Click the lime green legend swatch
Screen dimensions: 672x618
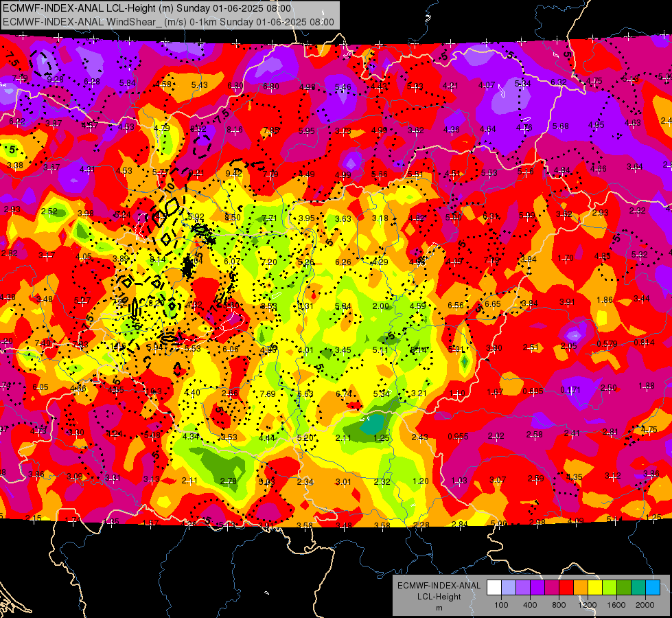point(610,588)
